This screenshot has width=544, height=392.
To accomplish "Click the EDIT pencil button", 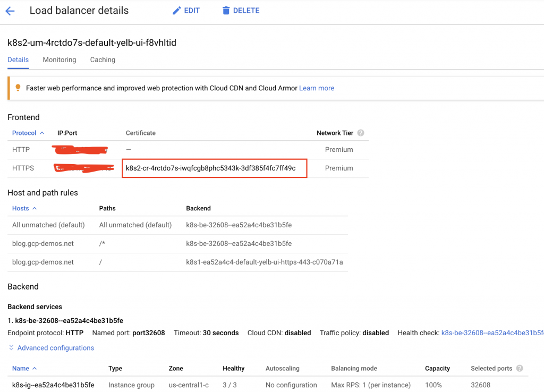I will (x=186, y=11).
